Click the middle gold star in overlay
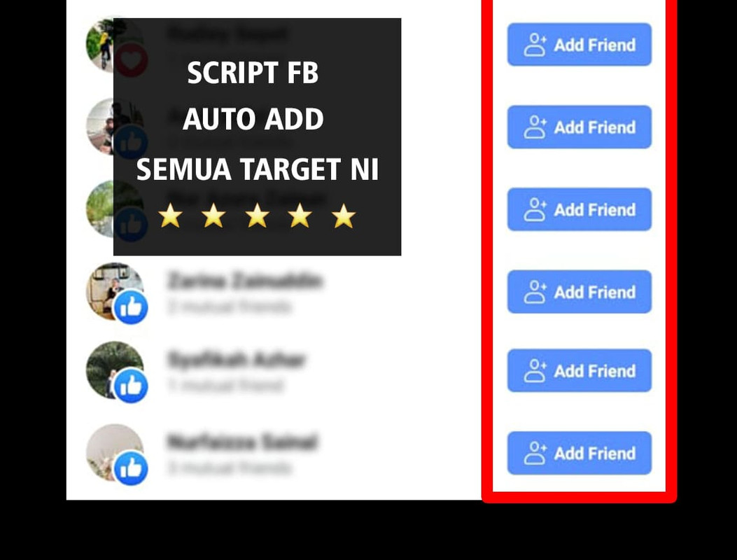Image resolution: width=737 pixels, height=560 pixels. pos(257,216)
